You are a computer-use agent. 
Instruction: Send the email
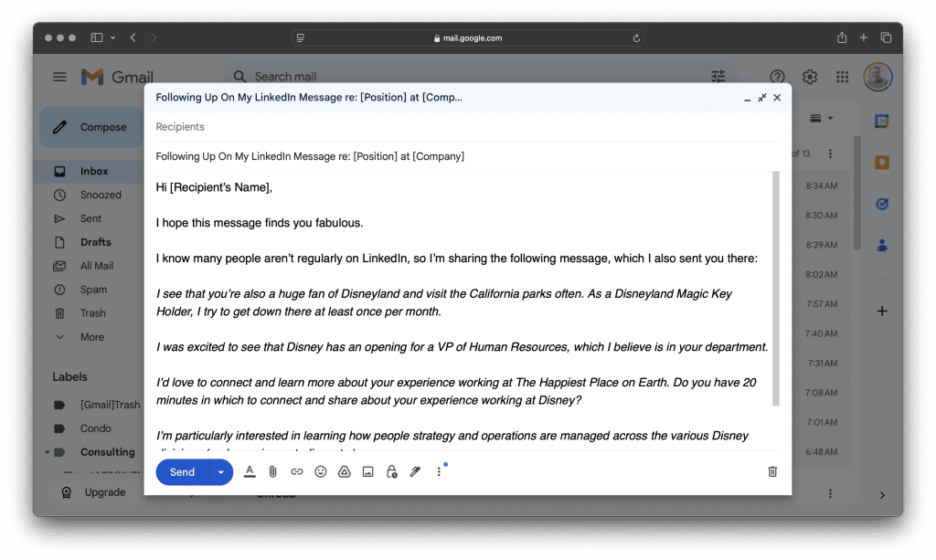182,471
